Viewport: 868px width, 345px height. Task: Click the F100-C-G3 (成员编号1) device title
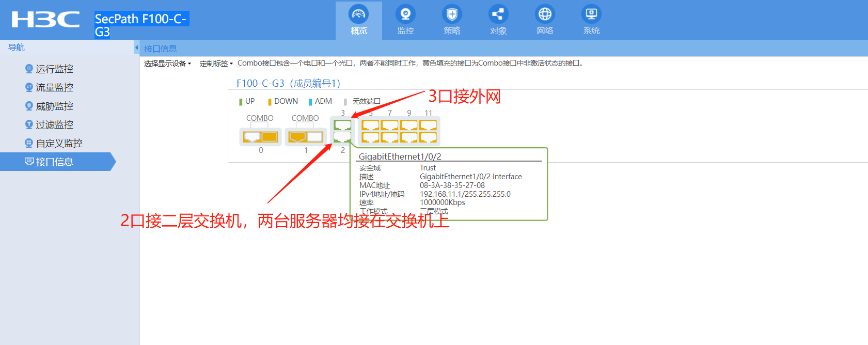pyautogui.click(x=288, y=83)
